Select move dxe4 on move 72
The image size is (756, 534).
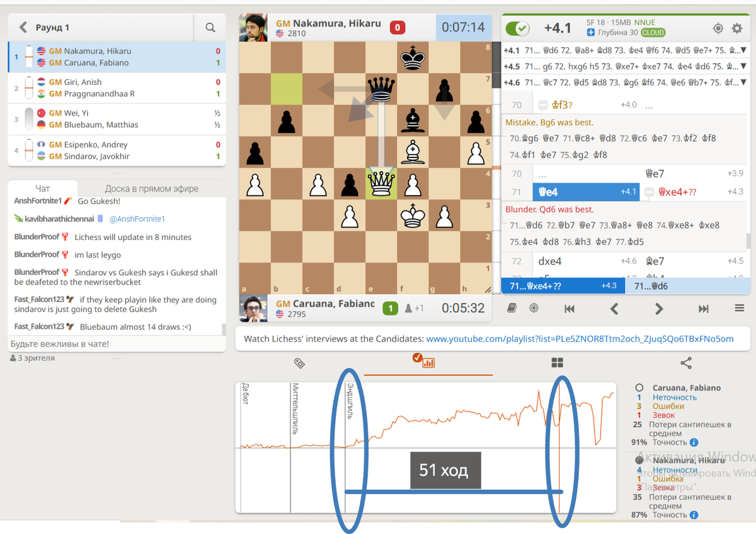tap(586, 261)
